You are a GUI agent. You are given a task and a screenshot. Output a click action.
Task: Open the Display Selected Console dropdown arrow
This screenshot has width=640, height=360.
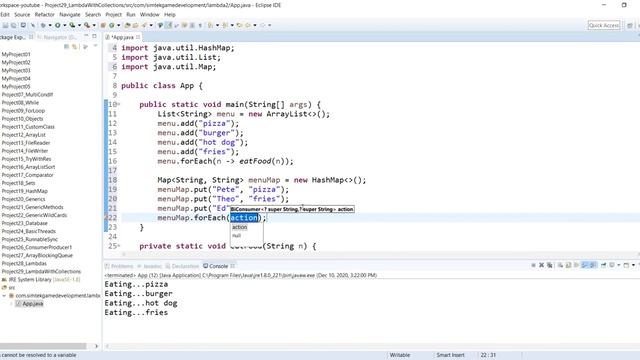tap(619, 265)
